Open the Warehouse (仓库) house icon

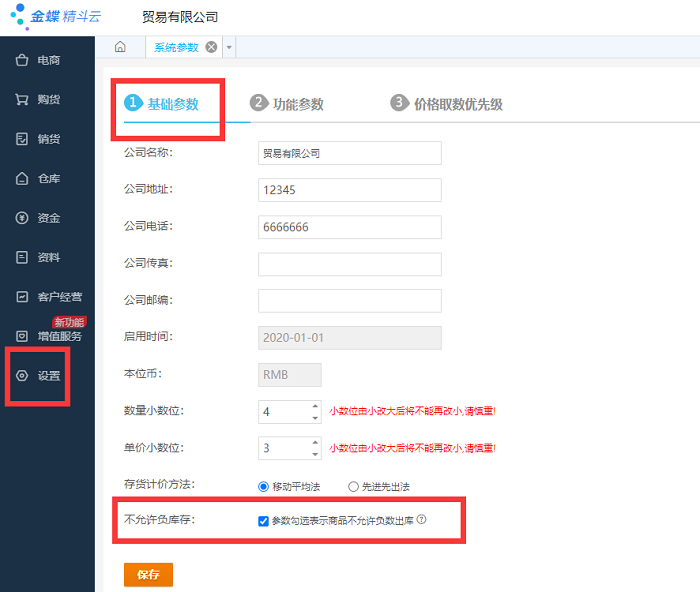(x=21, y=179)
